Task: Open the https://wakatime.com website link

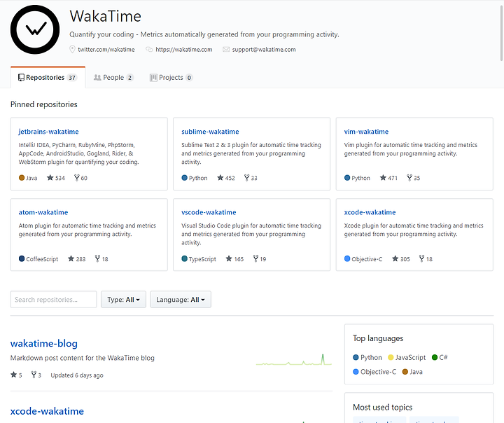Action: point(184,50)
